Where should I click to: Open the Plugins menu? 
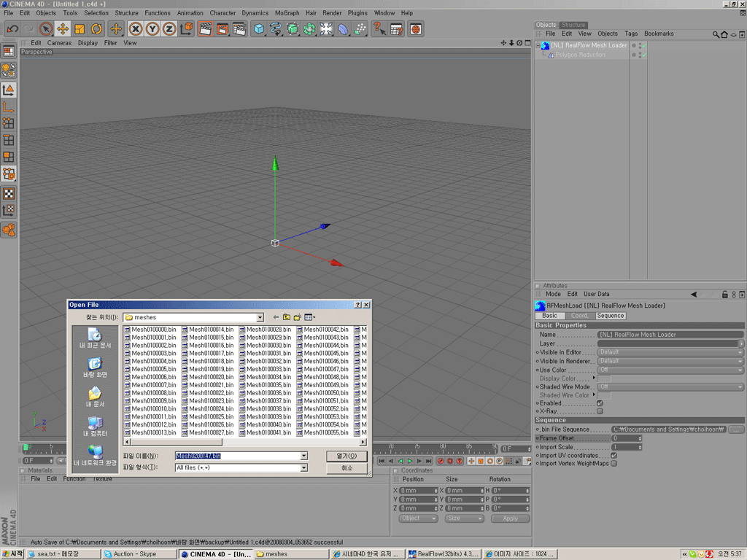[x=357, y=13]
